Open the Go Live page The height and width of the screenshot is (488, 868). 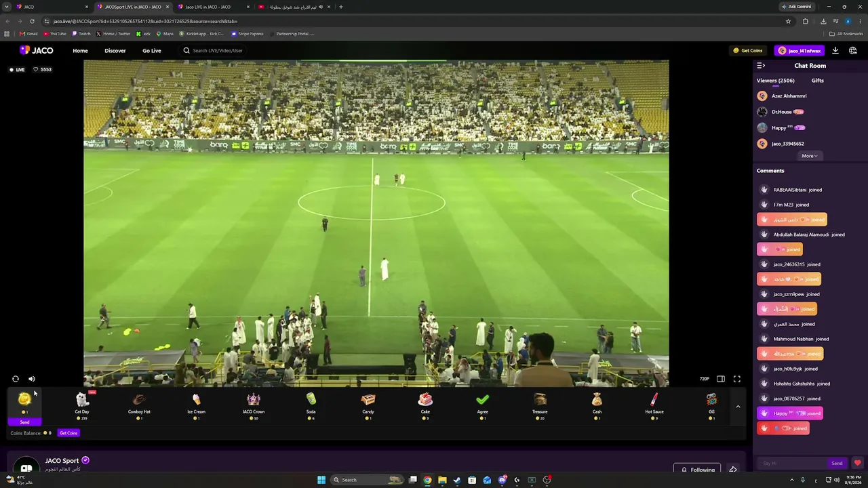(x=152, y=51)
